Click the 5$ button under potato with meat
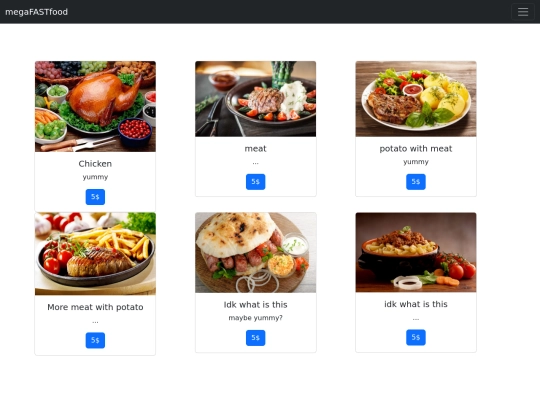Viewport: 540px width, 405px height. (x=416, y=182)
